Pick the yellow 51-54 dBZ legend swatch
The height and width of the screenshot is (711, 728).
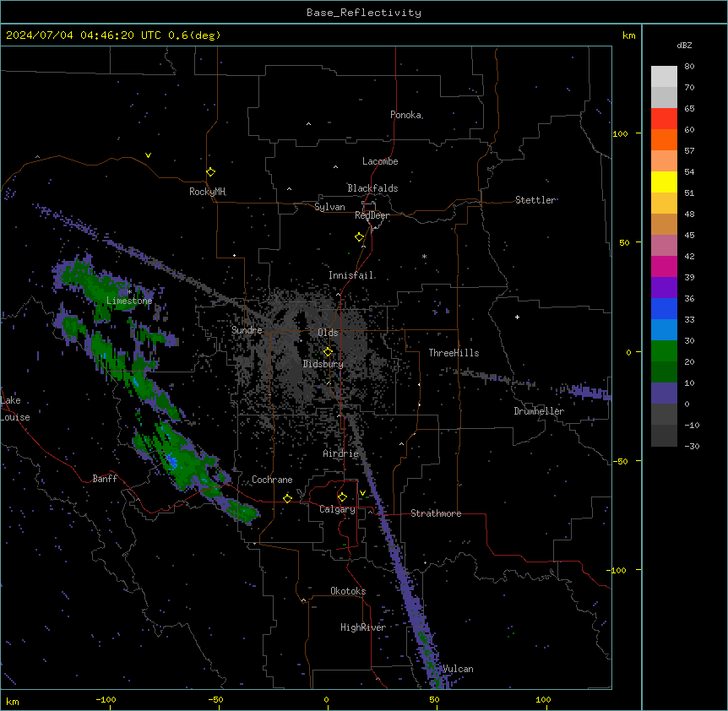(664, 182)
